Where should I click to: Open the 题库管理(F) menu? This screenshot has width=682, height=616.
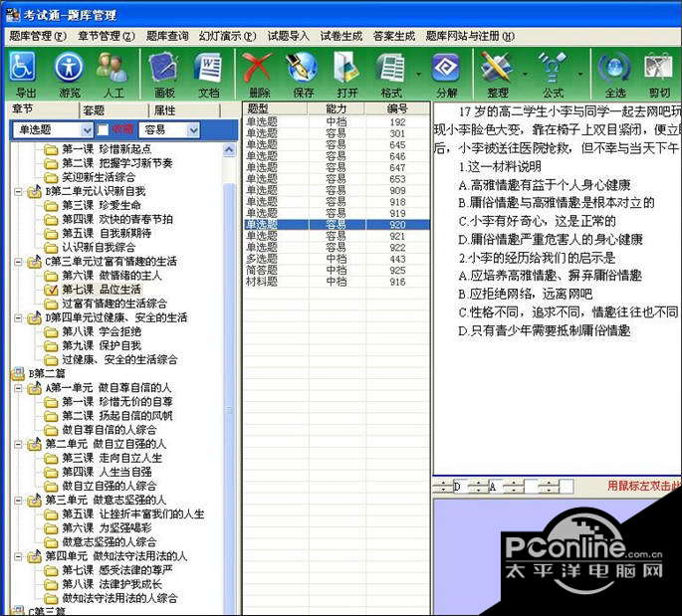38,36
